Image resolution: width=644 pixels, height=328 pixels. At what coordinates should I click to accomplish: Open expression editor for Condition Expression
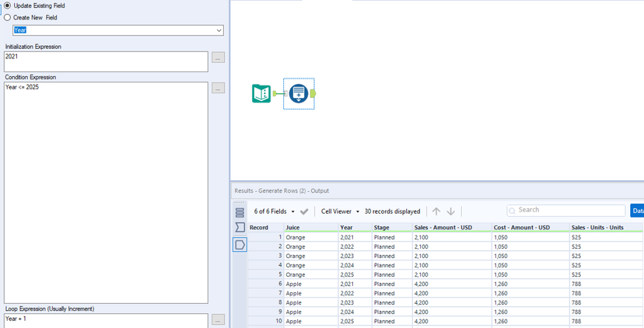point(218,88)
